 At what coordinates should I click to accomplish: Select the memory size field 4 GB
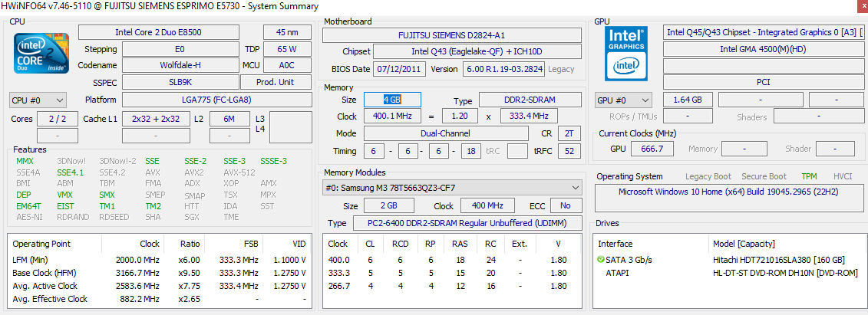(x=392, y=100)
